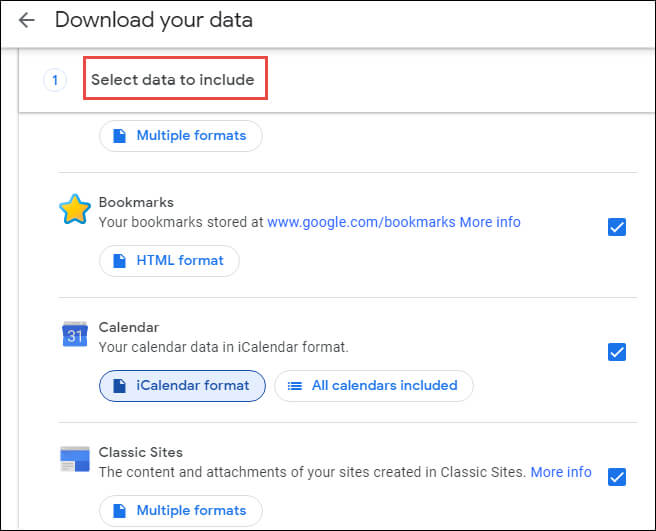Click list icon in All calendars included
This screenshot has height=531, width=656.
tap(295, 386)
